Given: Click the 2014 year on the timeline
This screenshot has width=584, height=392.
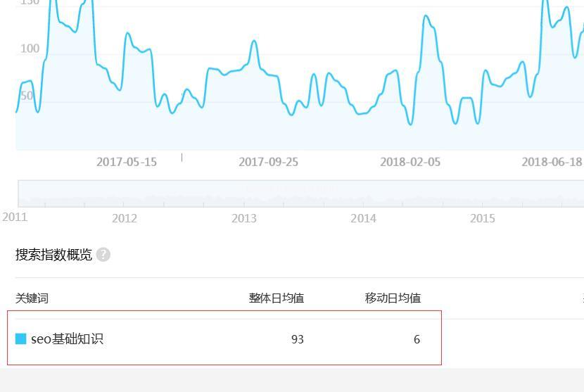Looking at the screenshot, I should [x=363, y=218].
